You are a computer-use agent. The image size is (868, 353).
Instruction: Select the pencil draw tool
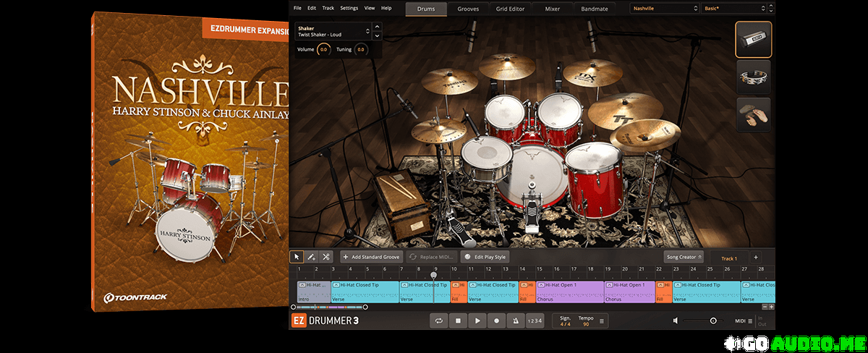(x=311, y=257)
